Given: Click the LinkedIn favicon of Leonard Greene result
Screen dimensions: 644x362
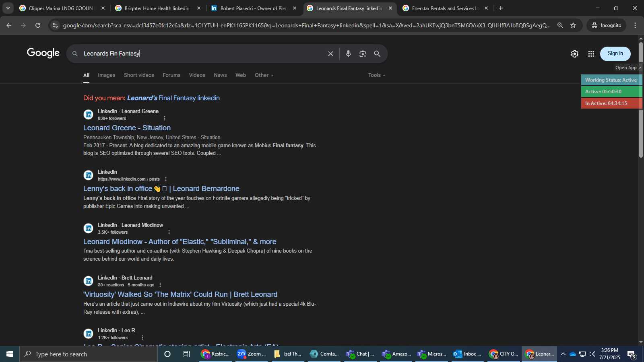Looking at the screenshot, I should coord(88,115).
